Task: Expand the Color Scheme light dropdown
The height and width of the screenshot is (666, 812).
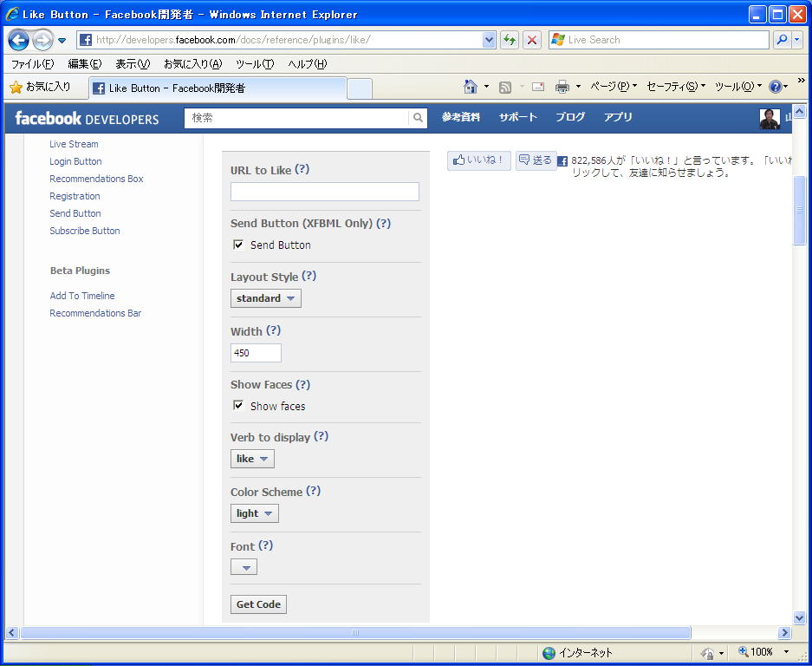Action: [x=255, y=513]
